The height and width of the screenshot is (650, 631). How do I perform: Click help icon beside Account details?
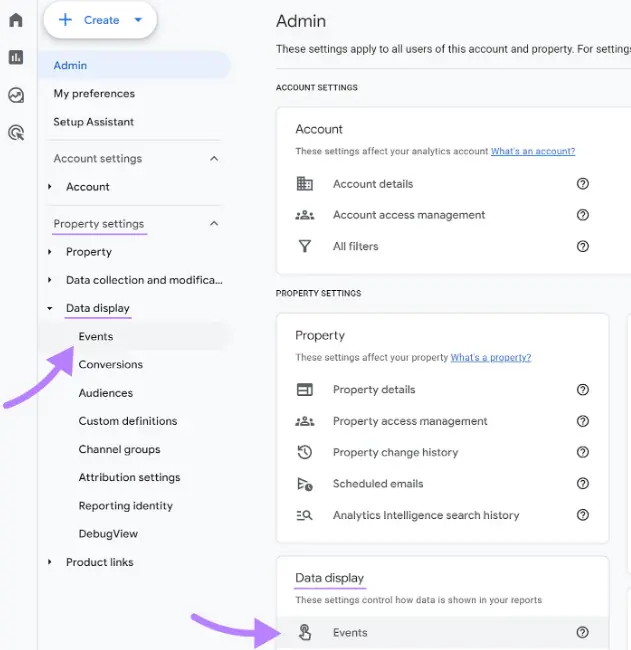pyautogui.click(x=583, y=184)
